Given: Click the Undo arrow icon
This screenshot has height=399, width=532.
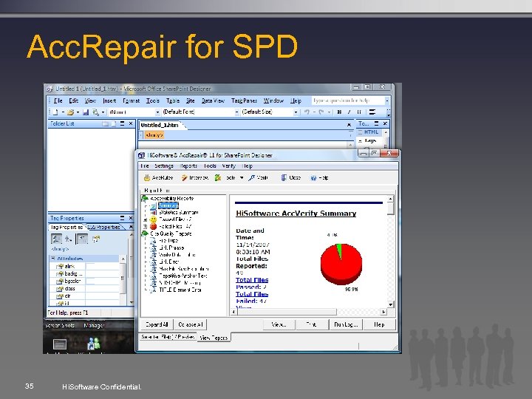Looking at the screenshot, I should 307,112.
